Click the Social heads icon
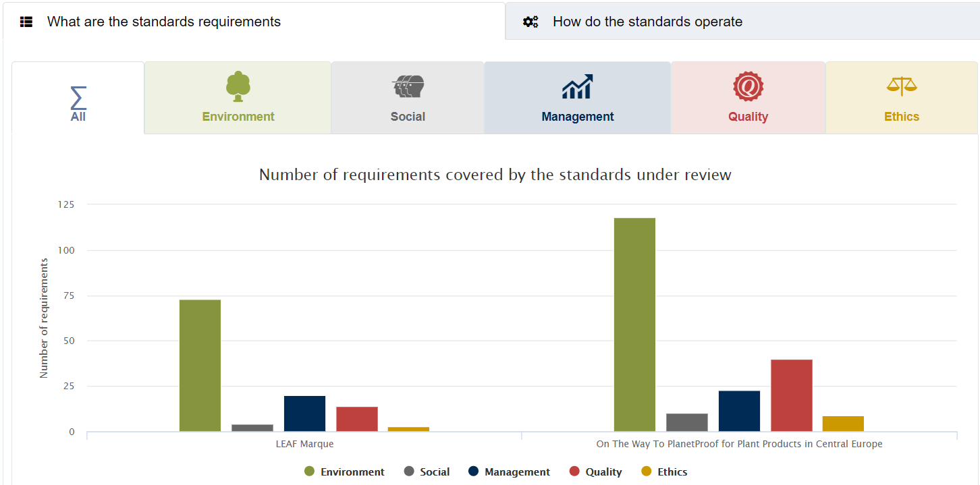This screenshot has width=980, height=485. pyautogui.click(x=408, y=87)
